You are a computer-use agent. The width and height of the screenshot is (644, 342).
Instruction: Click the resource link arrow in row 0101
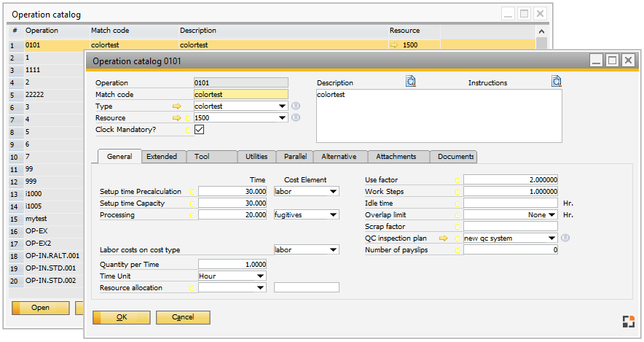coord(395,45)
